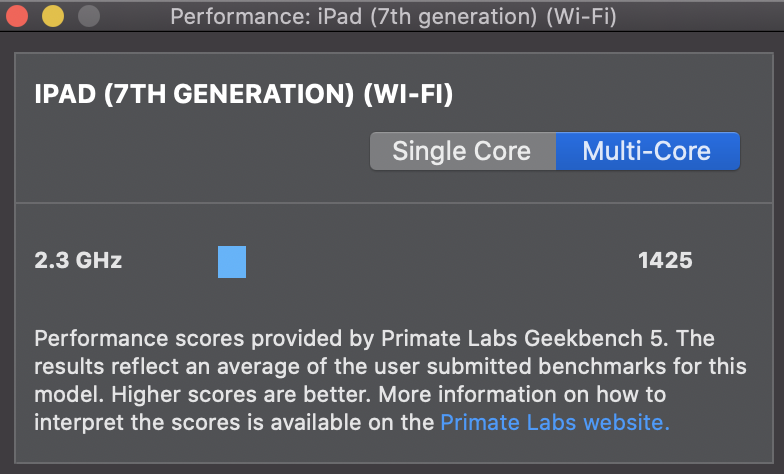Close the Performance window
The image size is (784, 474).
17,16
